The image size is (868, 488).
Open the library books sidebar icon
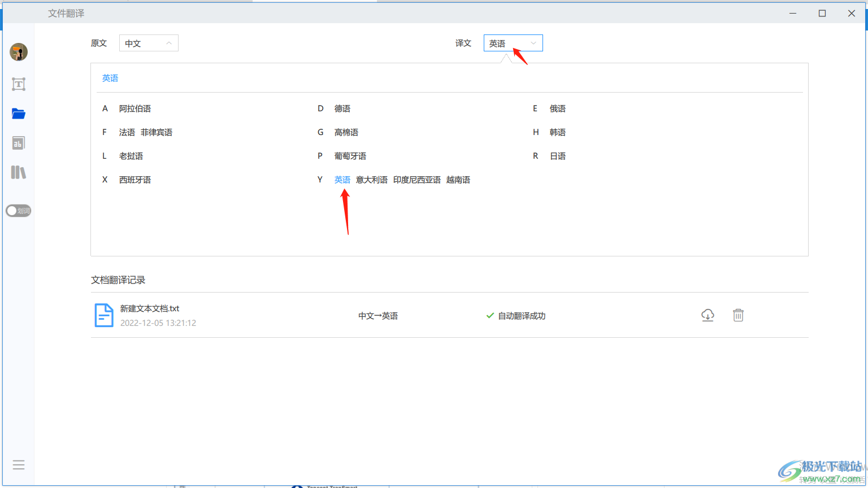click(19, 172)
